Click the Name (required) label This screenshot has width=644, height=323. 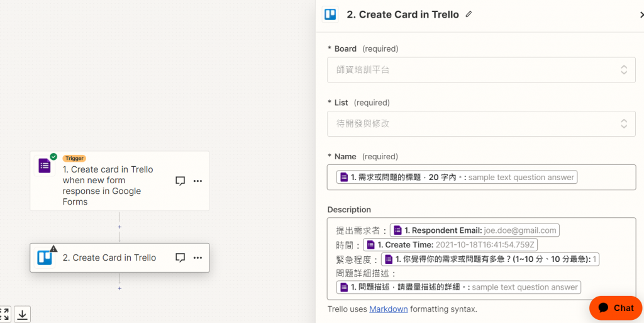tap(363, 157)
